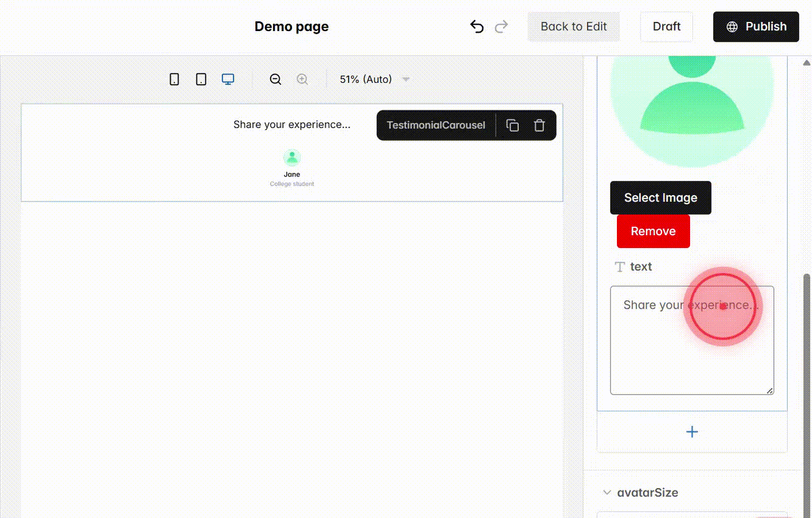Image resolution: width=812 pixels, height=518 pixels.
Task: Zoom in the page canvas
Action: point(302,79)
